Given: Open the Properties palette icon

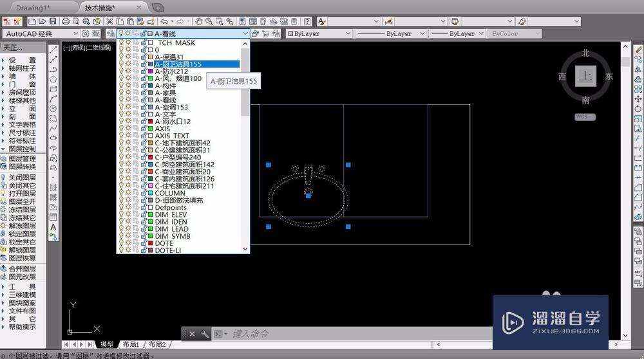Looking at the screenshot, I should (x=243, y=21).
